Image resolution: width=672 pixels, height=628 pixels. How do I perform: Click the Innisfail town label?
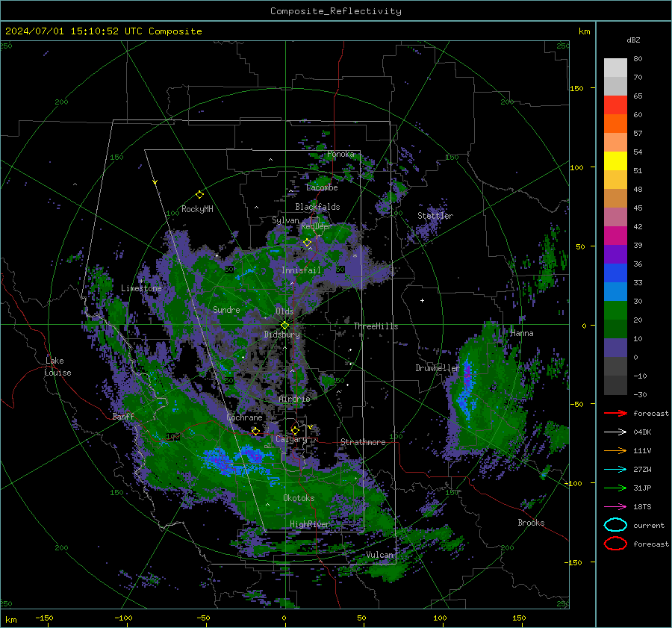click(301, 270)
